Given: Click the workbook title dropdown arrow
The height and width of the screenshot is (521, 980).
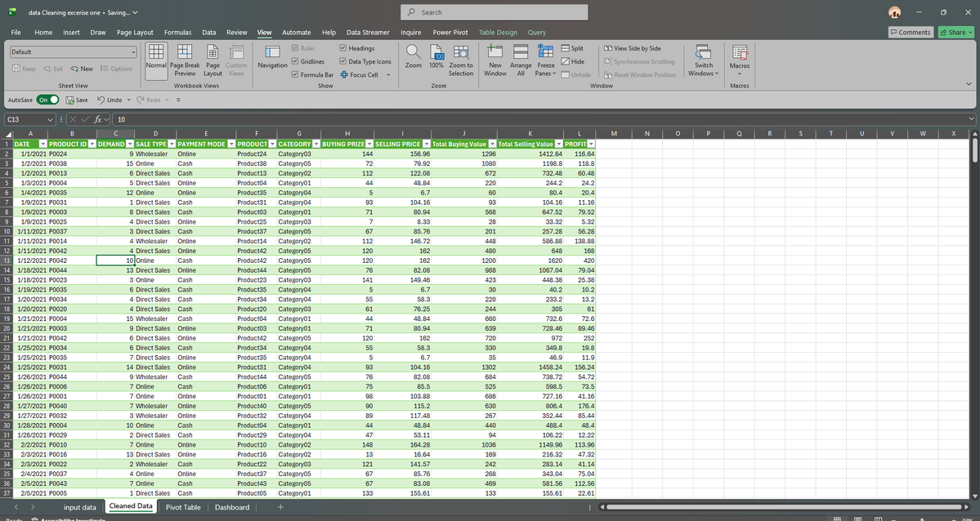Looking at the screenshot, I should (136, 12).
